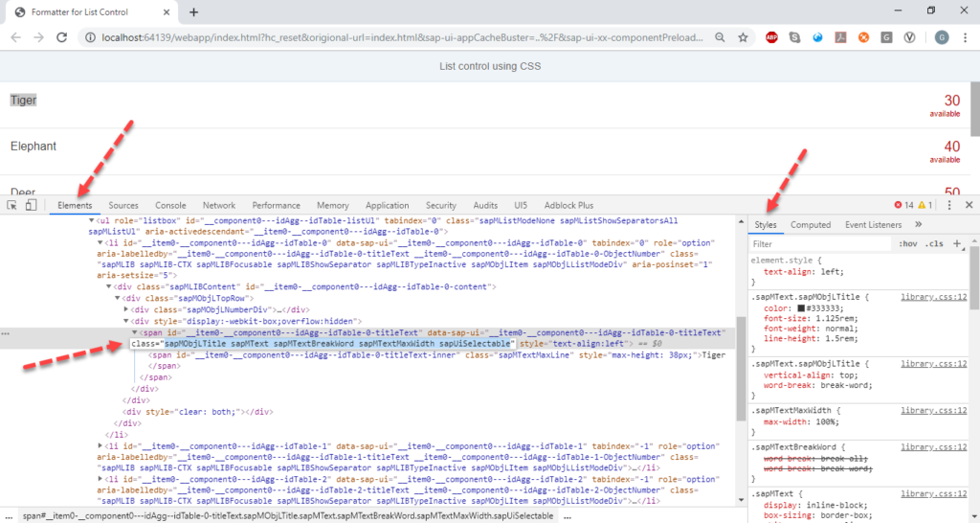Click the yellow warning count indicator showing 1
Screen dimensions: 980x523
pos(925,205)
